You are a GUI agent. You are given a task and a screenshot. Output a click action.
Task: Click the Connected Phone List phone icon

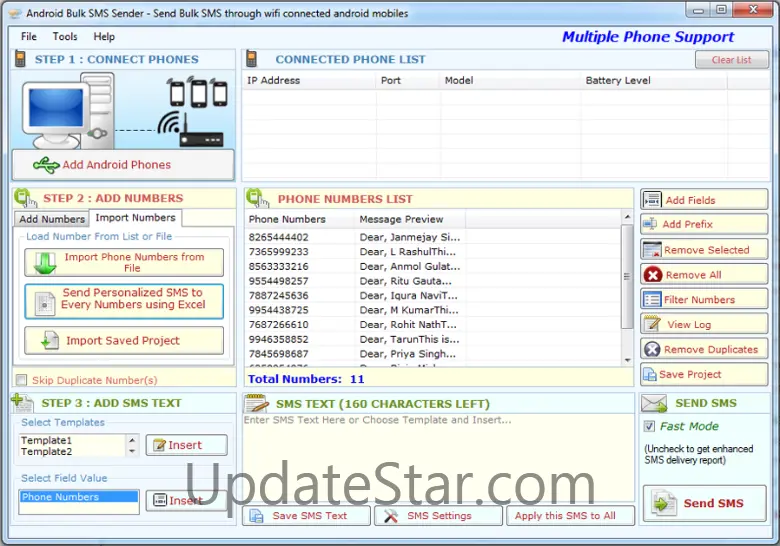252,59
